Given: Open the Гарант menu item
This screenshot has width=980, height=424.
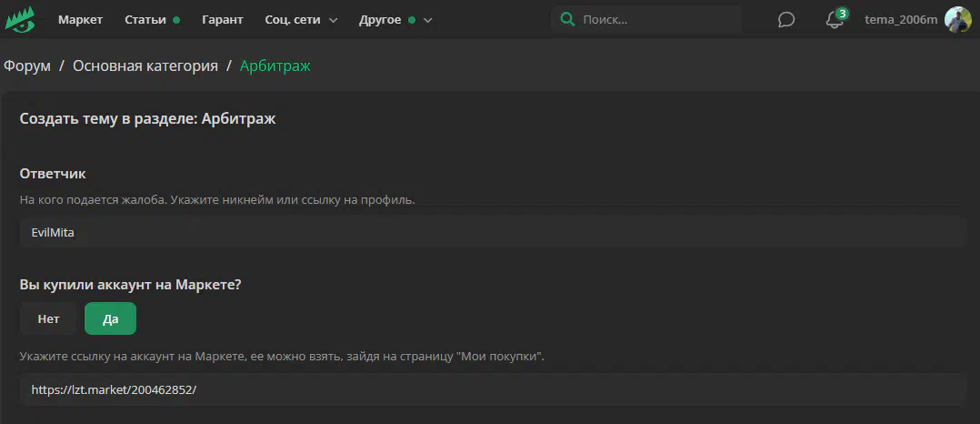Looking at the screenshot, I should 223,20.
